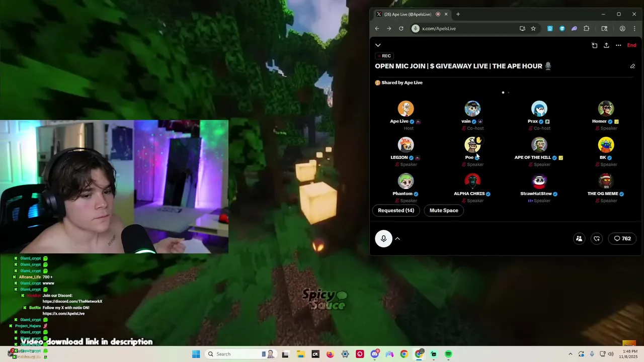The image size is (644, 362).
Task: Open the comments with 762 replies
Action: coord(622,239)
